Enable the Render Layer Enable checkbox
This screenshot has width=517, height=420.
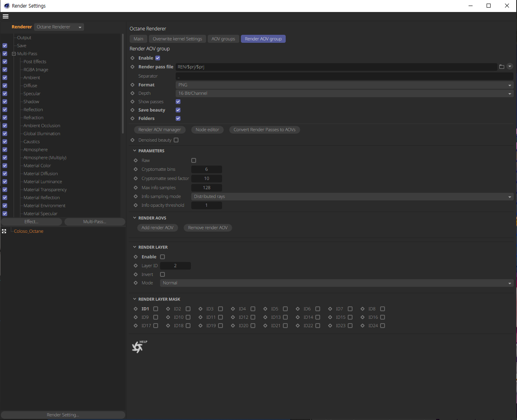tap(162, 257)
